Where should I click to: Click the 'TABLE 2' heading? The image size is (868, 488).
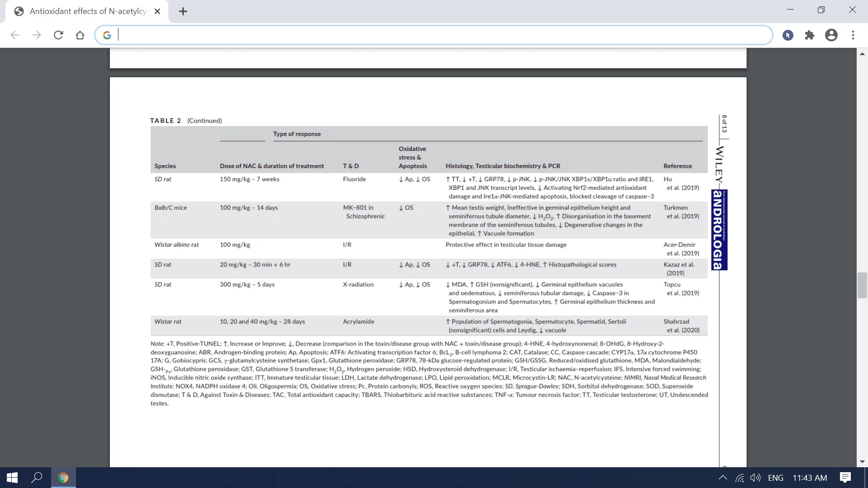point(165,121)
